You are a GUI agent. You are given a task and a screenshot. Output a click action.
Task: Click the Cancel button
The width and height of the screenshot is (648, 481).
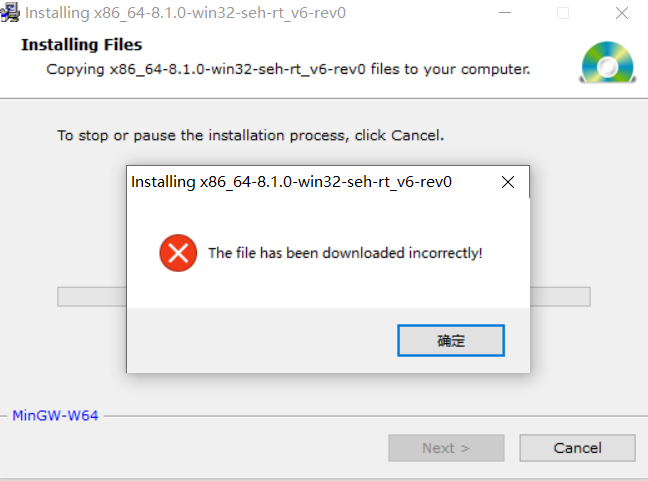coord(577,448)
